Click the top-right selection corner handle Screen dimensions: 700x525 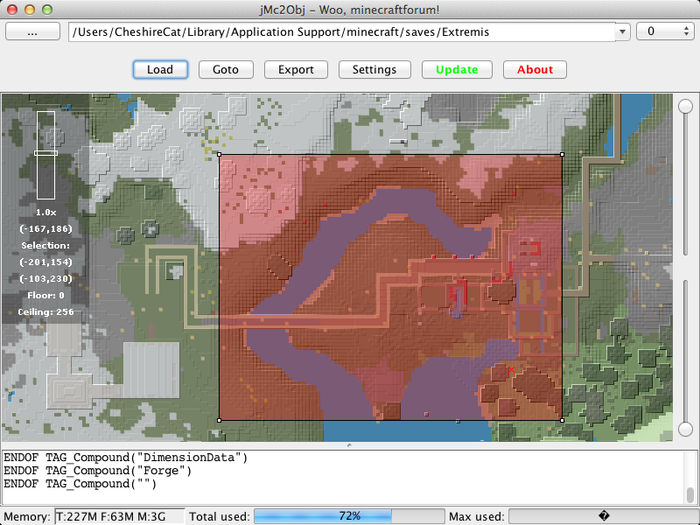click(562, 154)
